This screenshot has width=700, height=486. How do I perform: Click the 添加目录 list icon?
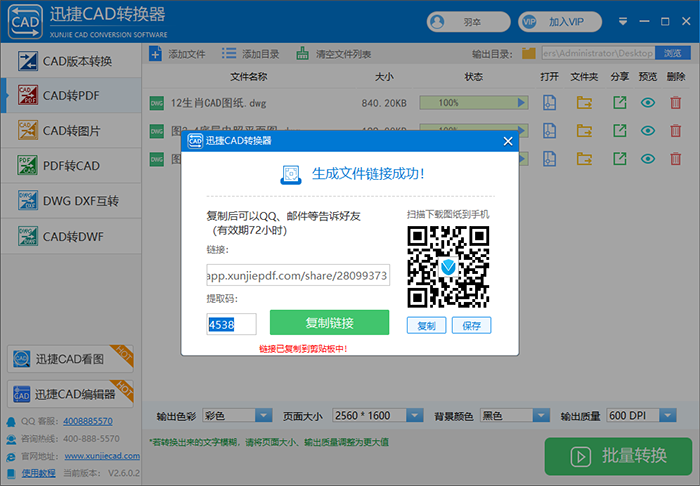coord(229,54)
